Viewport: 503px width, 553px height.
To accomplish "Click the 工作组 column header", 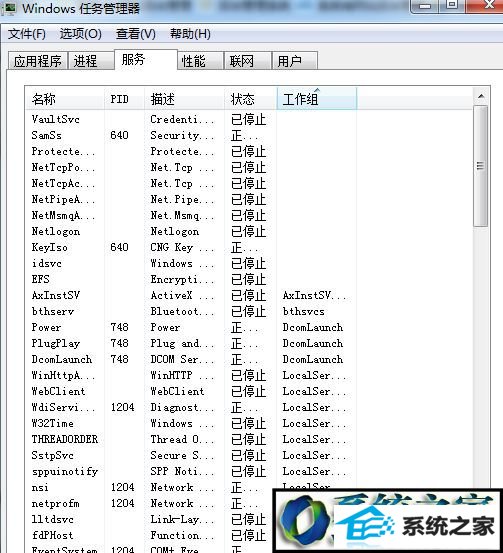I will click(317, 99).
